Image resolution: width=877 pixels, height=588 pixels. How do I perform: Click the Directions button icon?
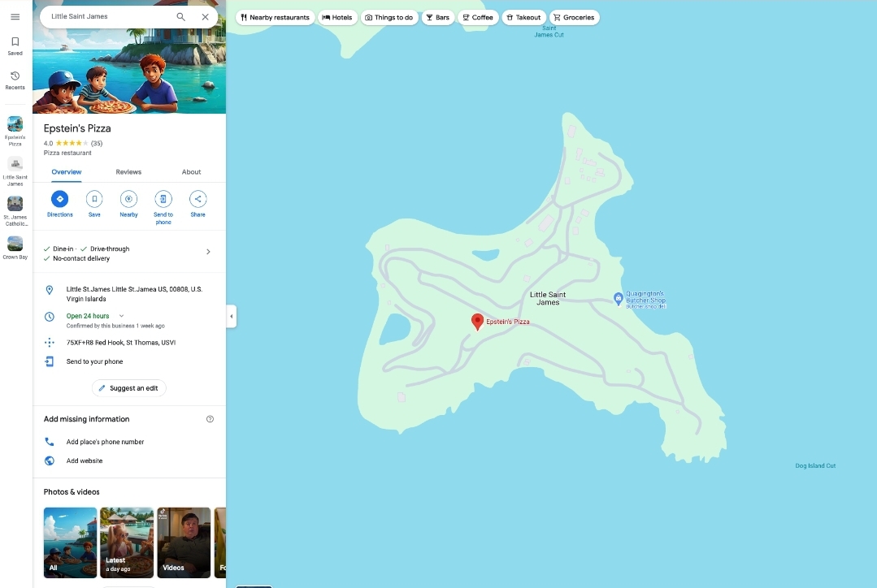click(x=60, y=199)
